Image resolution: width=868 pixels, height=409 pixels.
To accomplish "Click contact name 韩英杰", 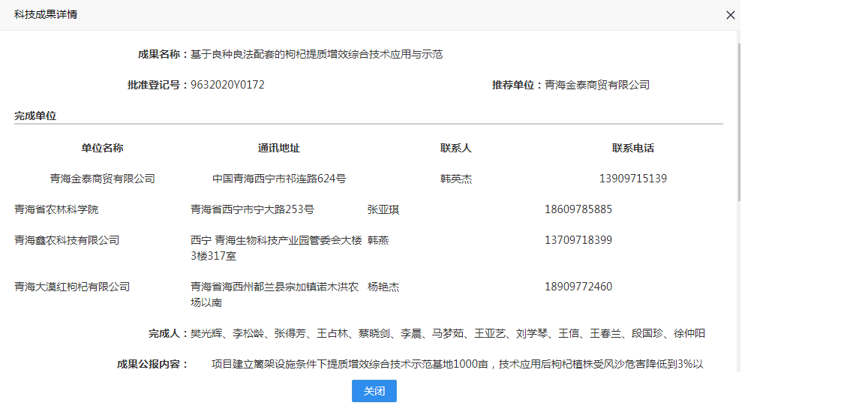I will [x=455, y=179].
